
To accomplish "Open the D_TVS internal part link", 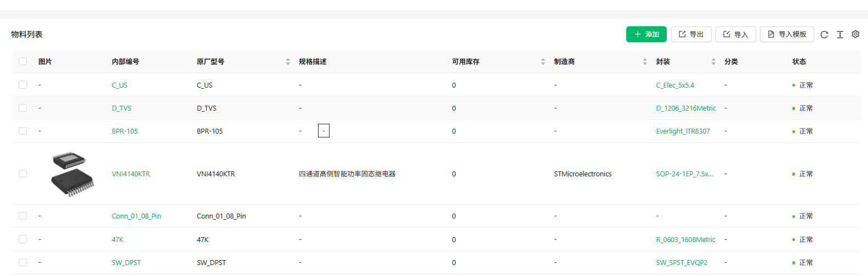I will 122,108.
